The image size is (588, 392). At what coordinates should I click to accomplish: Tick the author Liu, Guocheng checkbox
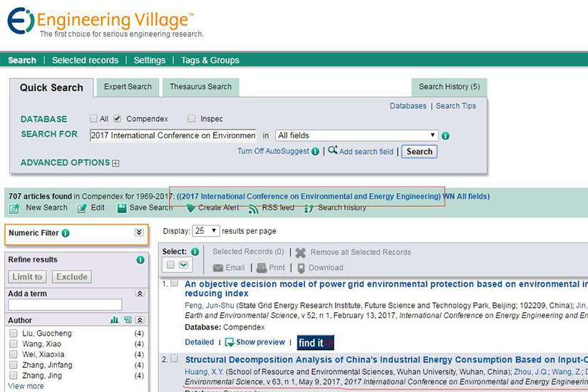pos(13,334)
